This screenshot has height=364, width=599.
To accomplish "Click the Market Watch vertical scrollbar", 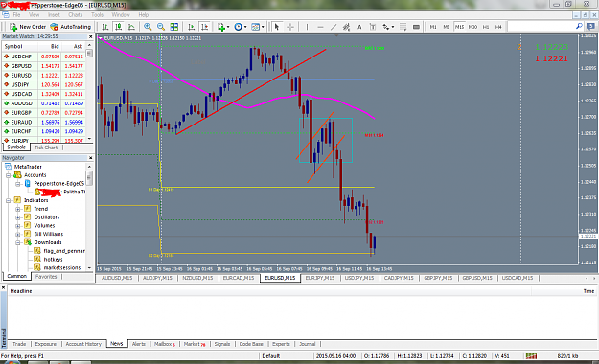I will 89,92.
